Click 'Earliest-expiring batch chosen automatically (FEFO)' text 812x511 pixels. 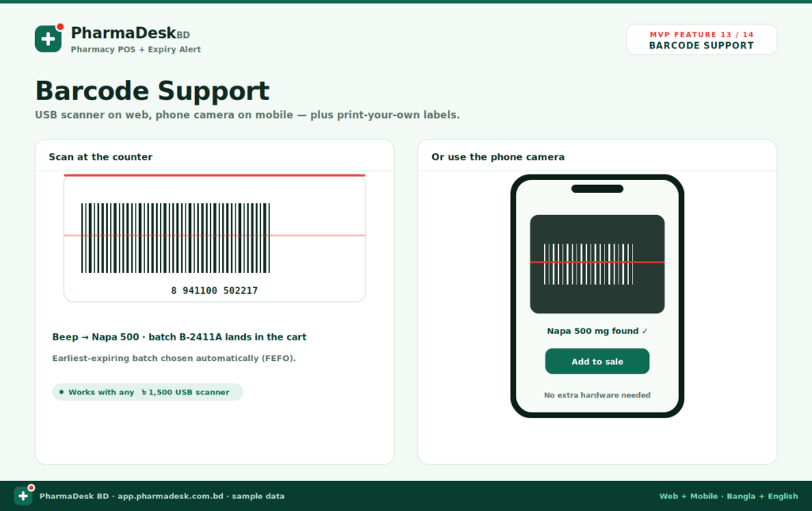[174, 358]
